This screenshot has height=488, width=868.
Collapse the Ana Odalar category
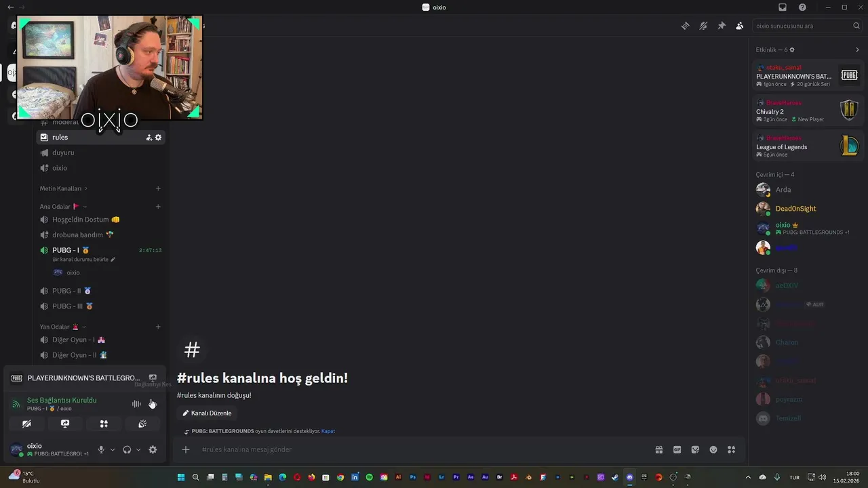tap(63, 207)
